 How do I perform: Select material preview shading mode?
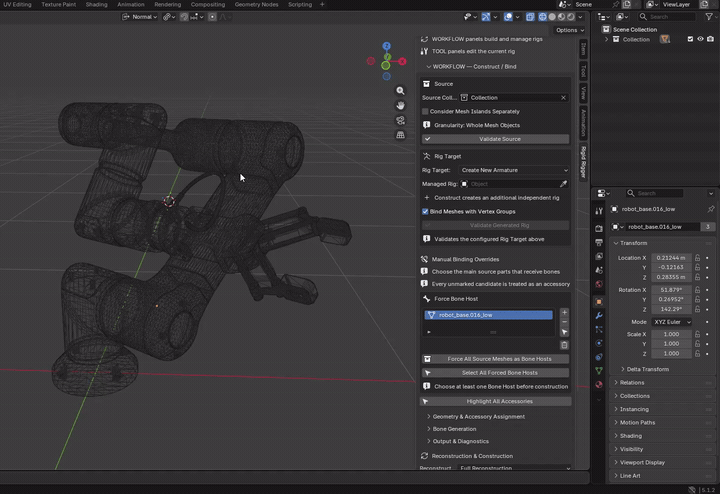(561, 17)
